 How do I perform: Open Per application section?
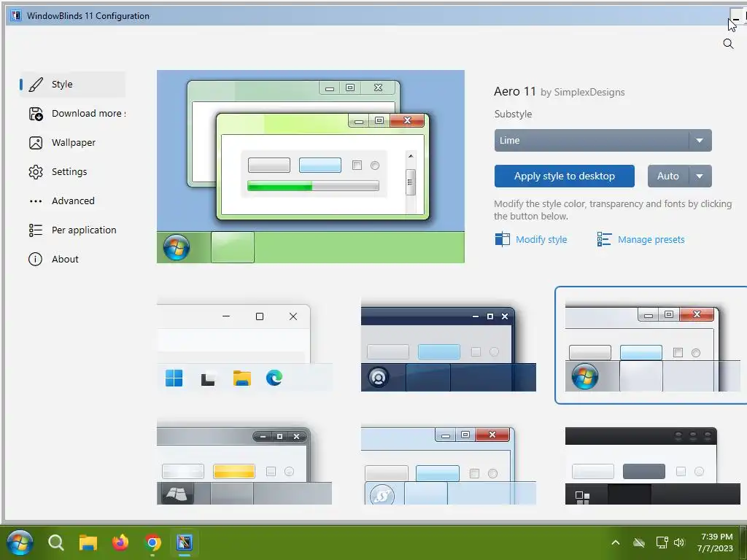72,230
